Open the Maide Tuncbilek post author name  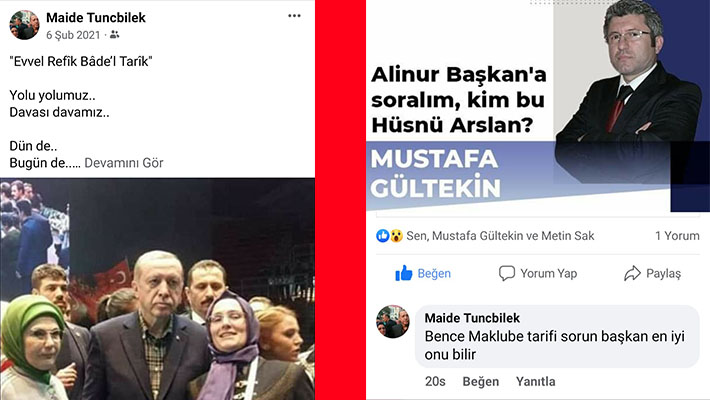tap(96, 18)
